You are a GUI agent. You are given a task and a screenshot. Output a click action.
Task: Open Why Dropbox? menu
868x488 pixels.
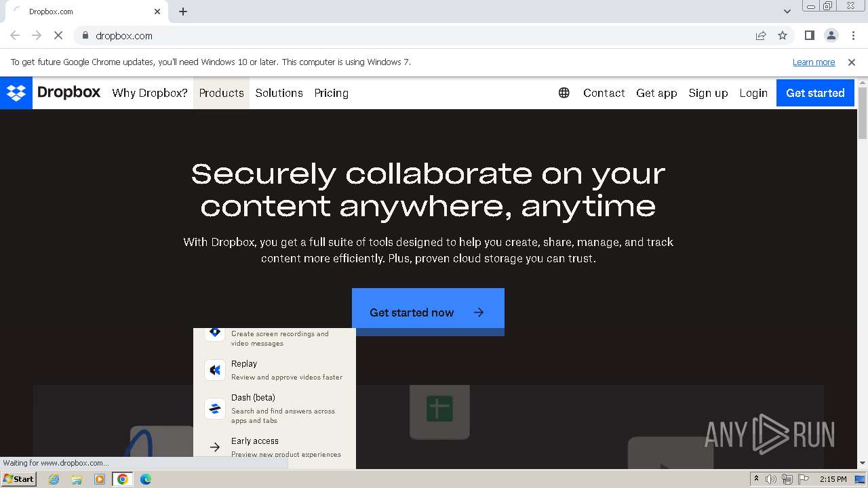point(150,93)
